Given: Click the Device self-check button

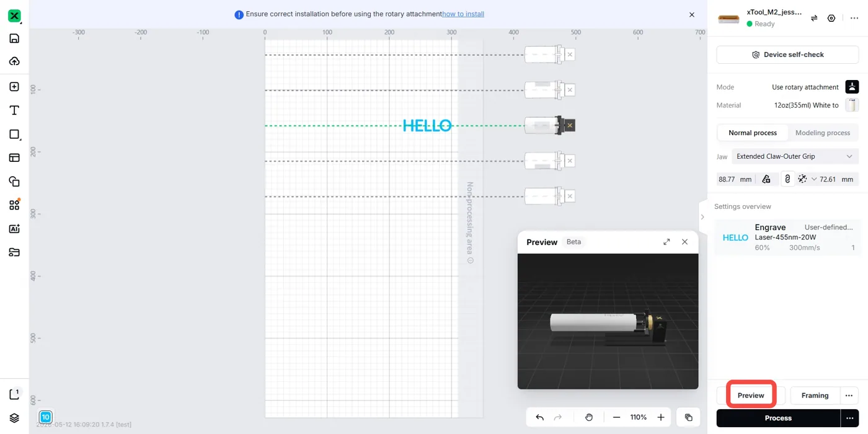Looking at the screenshot, I should tap(787, 55).
